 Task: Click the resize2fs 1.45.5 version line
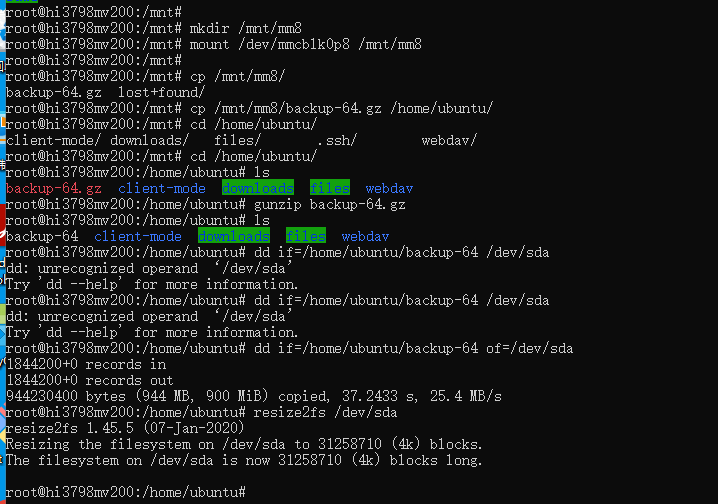coord(125,428)
